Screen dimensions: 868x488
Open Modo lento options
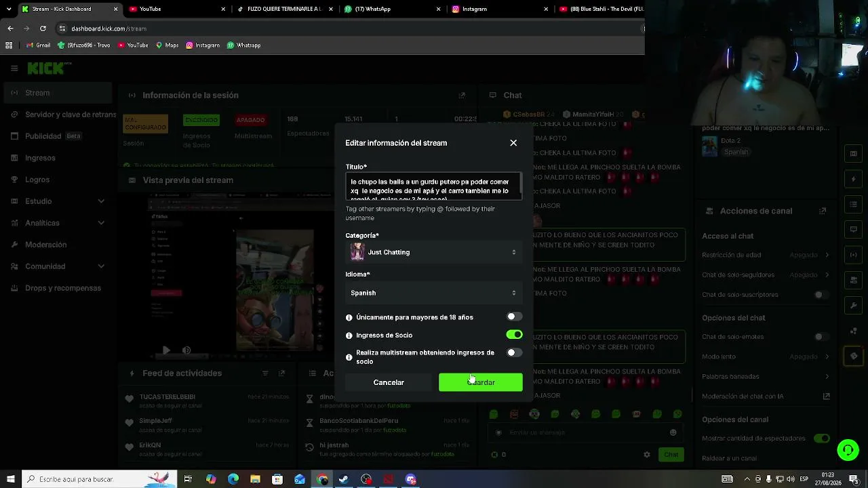(x=766, y=357)
